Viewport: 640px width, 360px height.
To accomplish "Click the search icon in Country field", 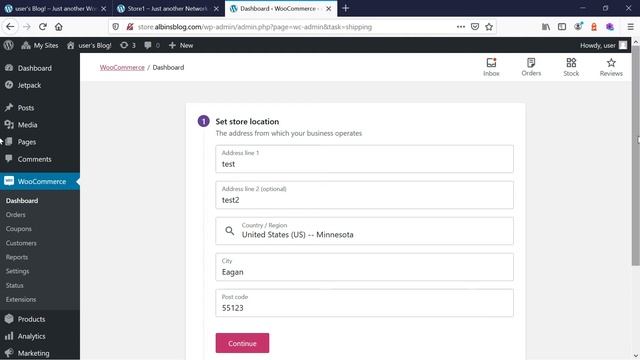I will pyautogui.click(x=230, y=231).
